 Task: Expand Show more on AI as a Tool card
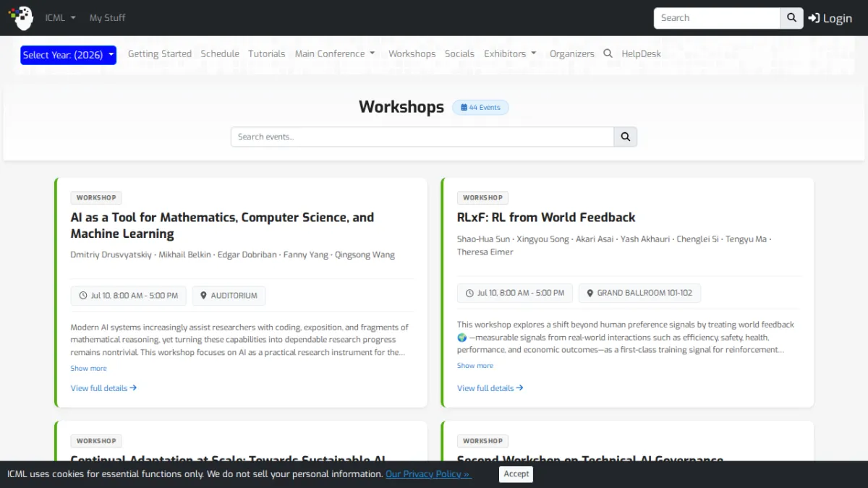(x=88, y=368)
